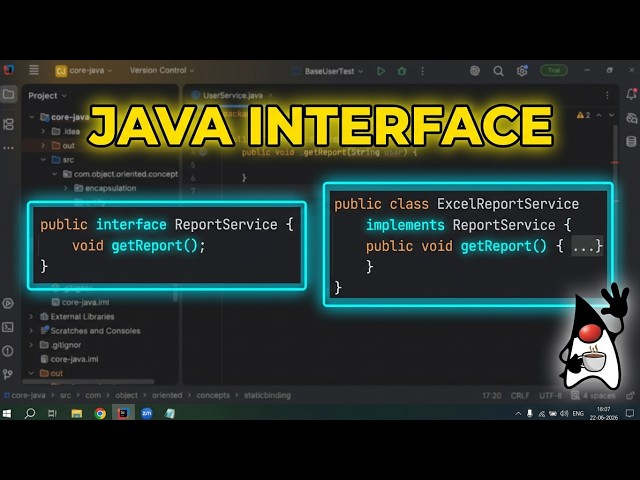The height and width of the screenshot is (480, 640).
Task: Open the Terminal tool window icon
Action: (8, 327)
